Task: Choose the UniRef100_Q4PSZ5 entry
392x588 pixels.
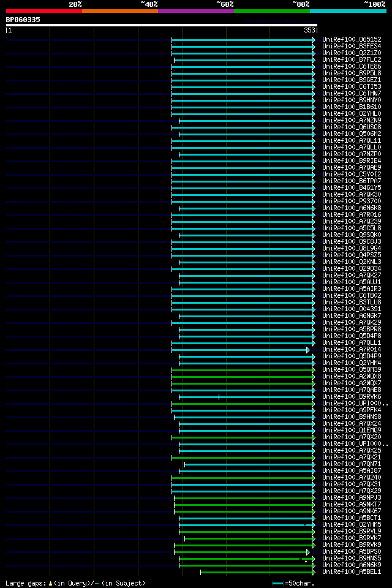Action: pos(352,255)
